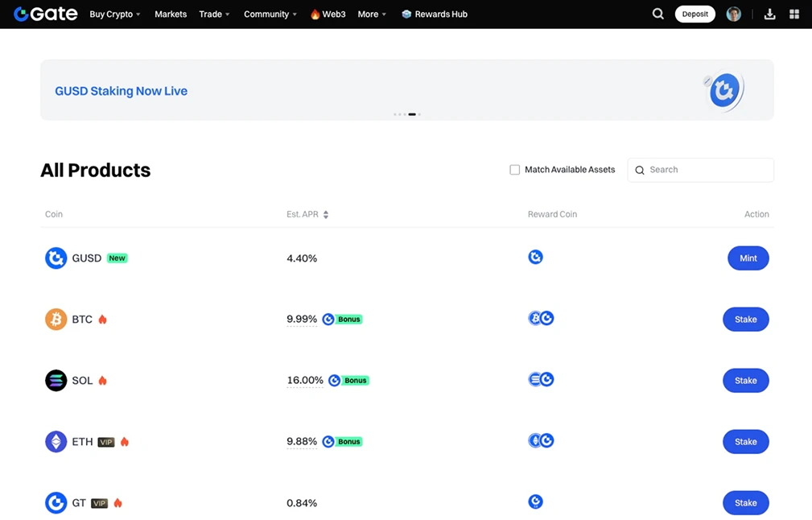The image size is (812, 520).
Task: Click the Gate logo
Action: click(46, 14)
